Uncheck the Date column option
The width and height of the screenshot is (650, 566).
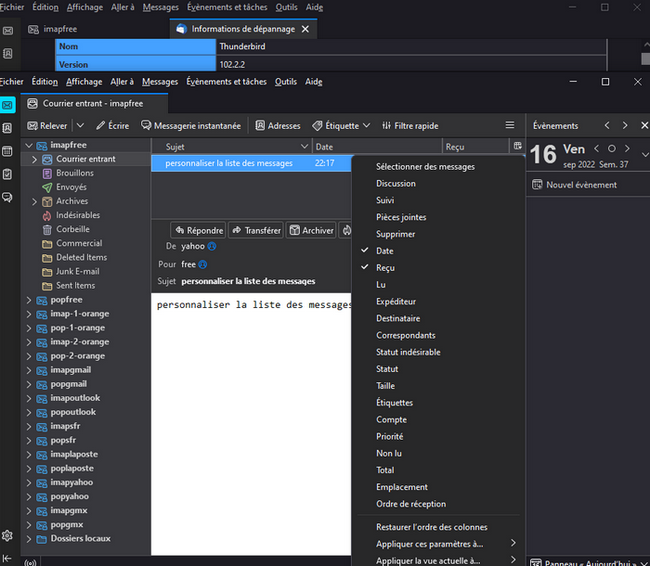pos(384,251)
